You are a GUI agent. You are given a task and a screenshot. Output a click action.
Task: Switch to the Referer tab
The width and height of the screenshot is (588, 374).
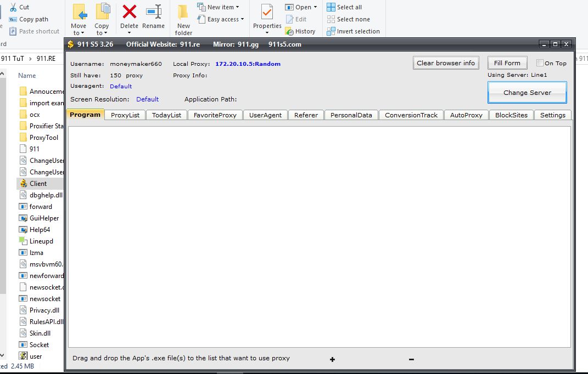(306, 115)
